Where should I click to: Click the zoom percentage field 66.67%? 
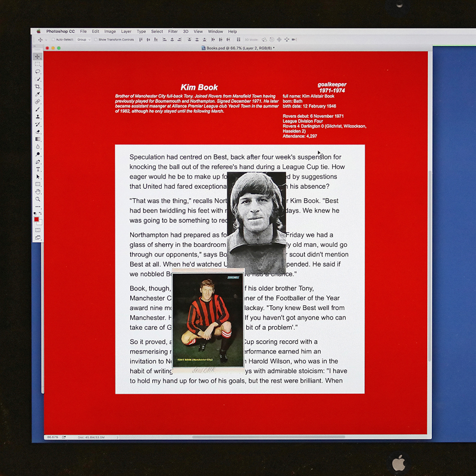[52, 437]
